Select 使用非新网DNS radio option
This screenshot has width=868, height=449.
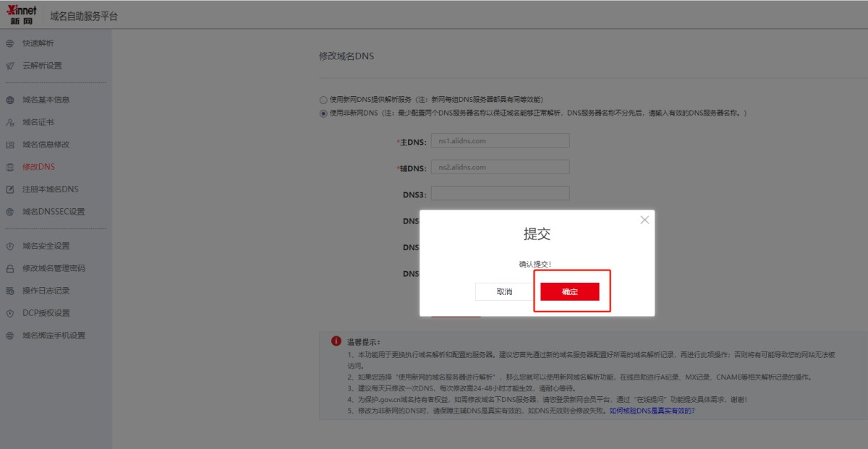(x=323, y=114)
